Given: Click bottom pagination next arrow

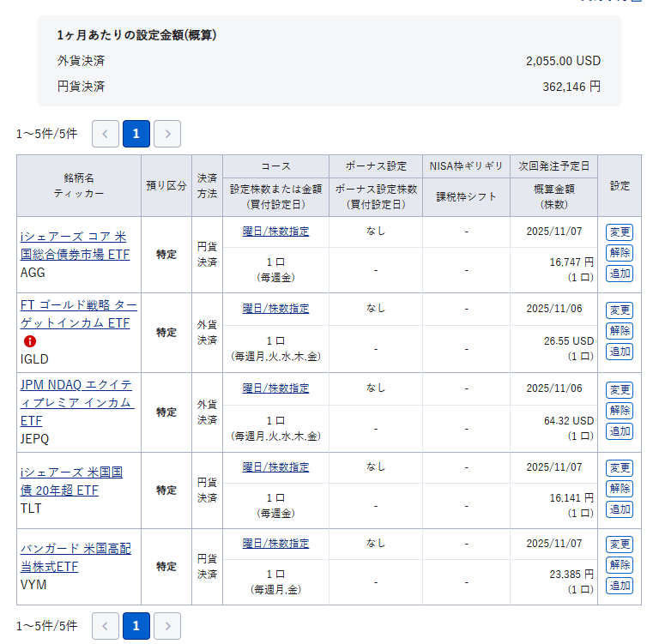Looking at the screenshot, I should pyautogui.click(x=167, y=626).
